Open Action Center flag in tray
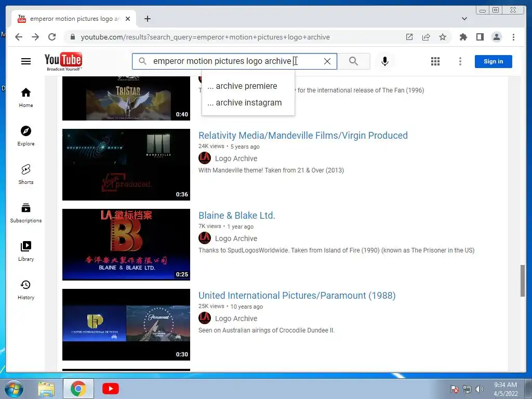 [455, 389]
